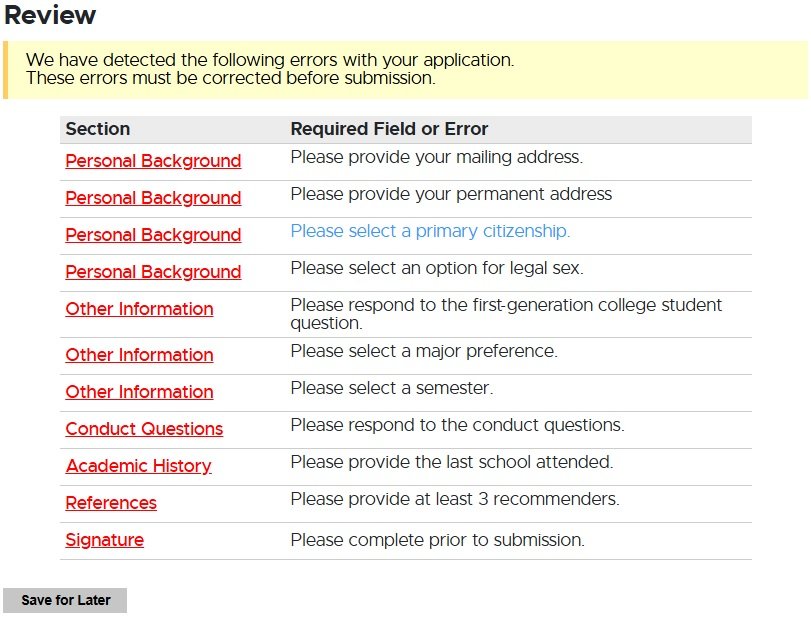Open Other Information to select a semester

tap(139, 392)
